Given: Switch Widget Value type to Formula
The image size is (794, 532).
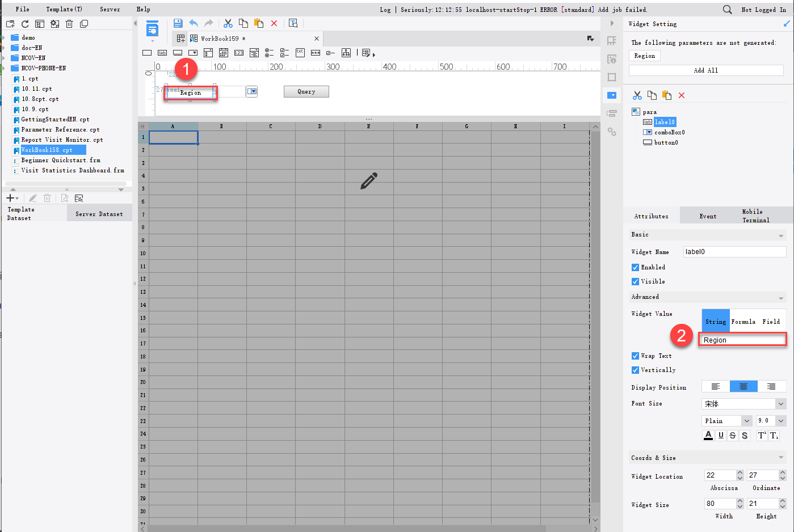Looking at the screenshot, I should [743, 322].
